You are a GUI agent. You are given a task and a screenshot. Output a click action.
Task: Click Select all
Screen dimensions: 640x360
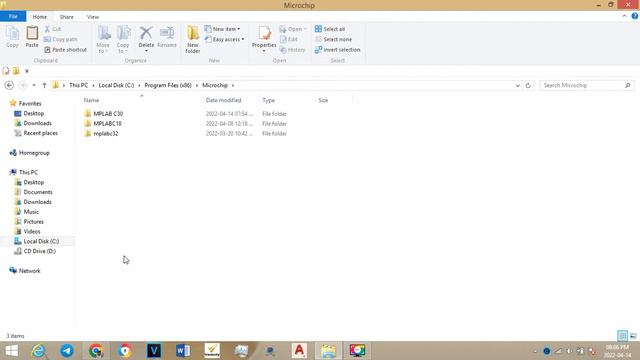(x=330, y=29)
